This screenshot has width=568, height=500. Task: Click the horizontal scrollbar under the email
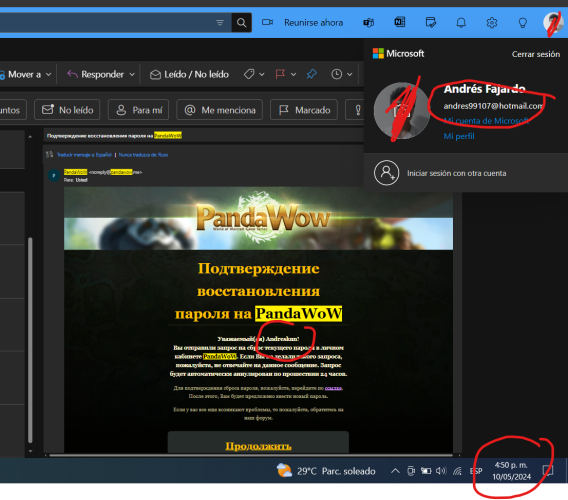coord(251,455)
